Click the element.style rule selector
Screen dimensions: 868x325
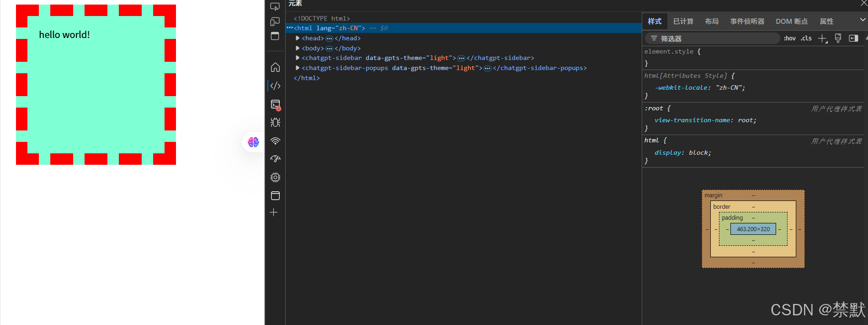669,51
